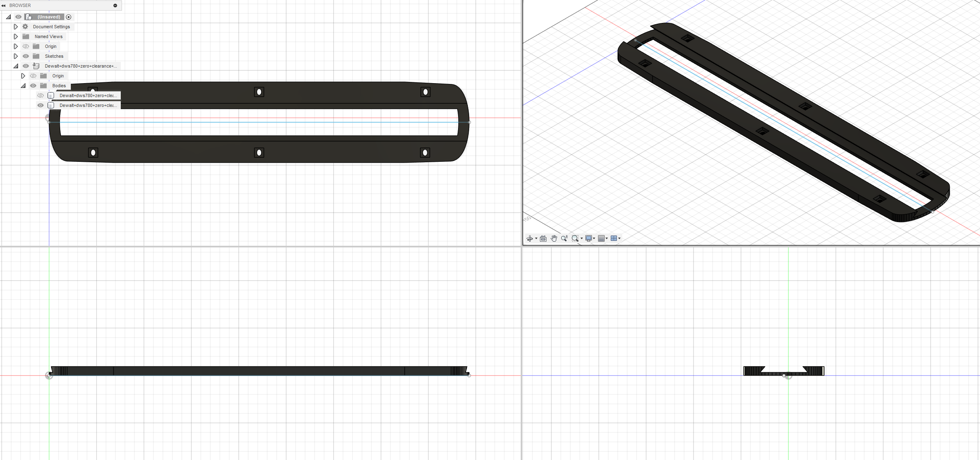Click the root component icon beside Unsaved
The height and width of the screenshot is (460, 980).
coord(29,17)
